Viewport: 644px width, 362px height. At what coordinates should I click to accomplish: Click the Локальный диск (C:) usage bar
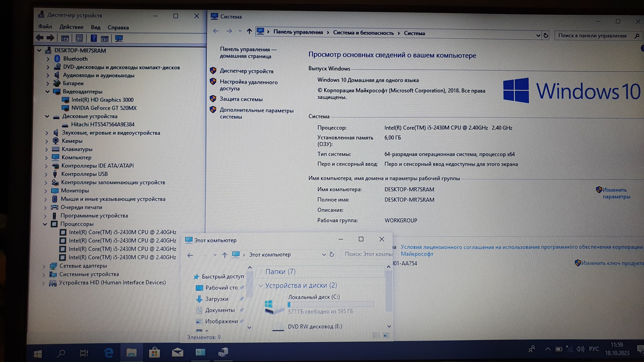point(330,304)
